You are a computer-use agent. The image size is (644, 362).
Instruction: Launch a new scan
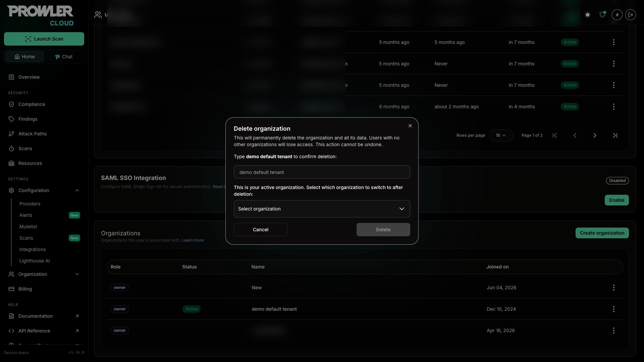(44, 39)
